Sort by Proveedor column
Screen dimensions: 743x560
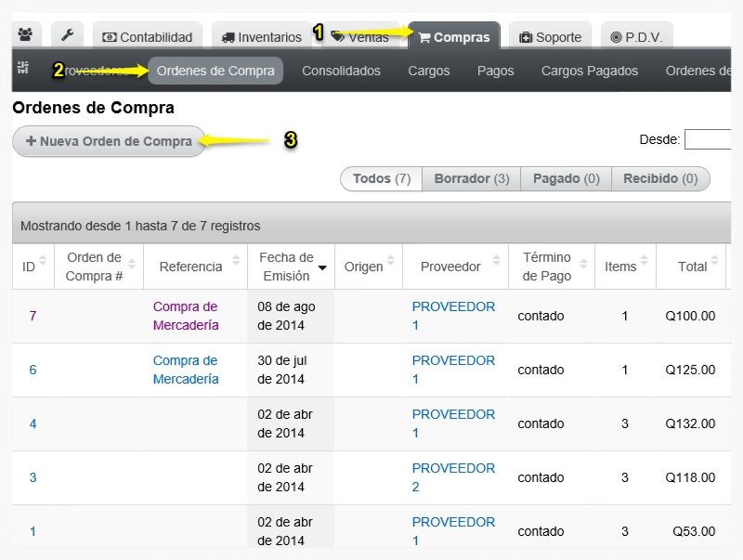click(455, 267)
